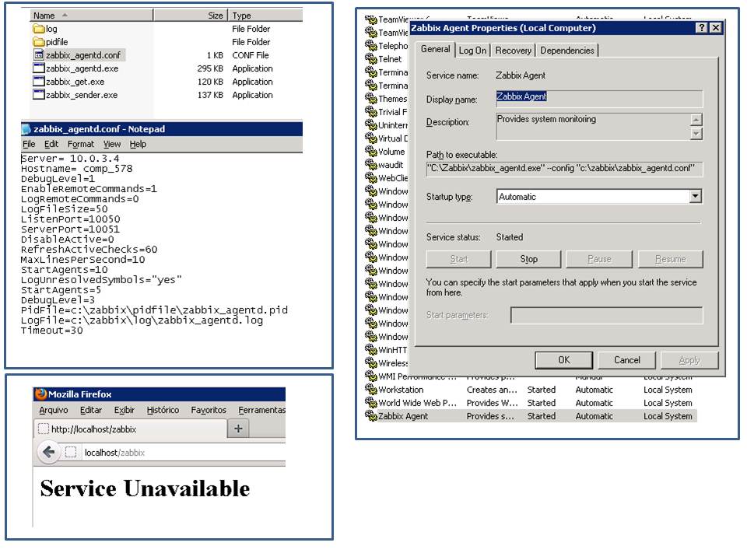Click Cancel in Zabbix Agent Properties

(626, 360)
